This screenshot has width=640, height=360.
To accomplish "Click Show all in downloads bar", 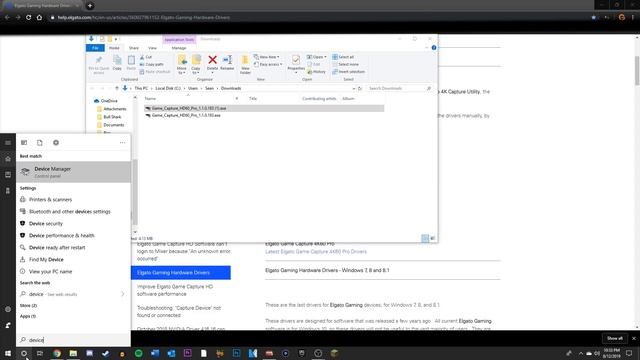I will pos(615,338).
